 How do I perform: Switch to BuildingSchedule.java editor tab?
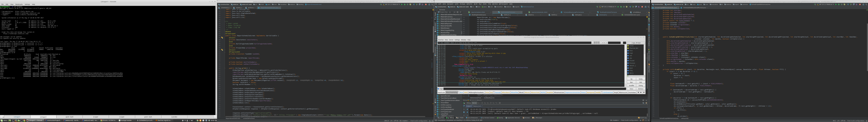pos(479,15)
